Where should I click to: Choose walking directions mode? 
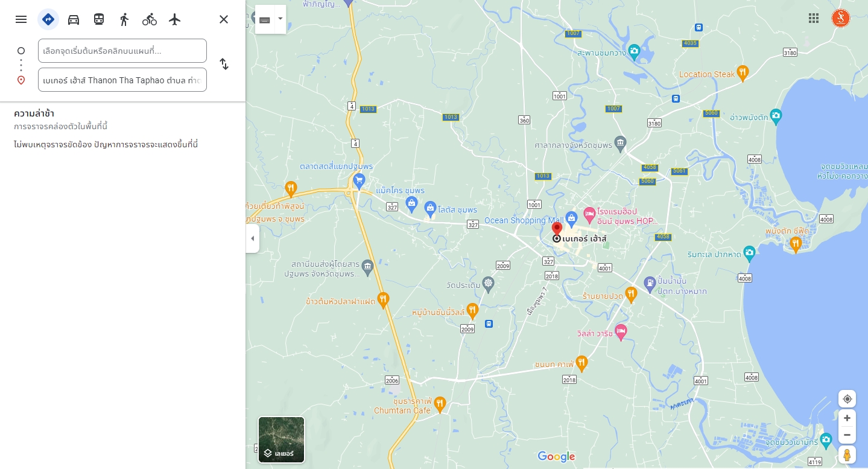[x=124, y=19]
